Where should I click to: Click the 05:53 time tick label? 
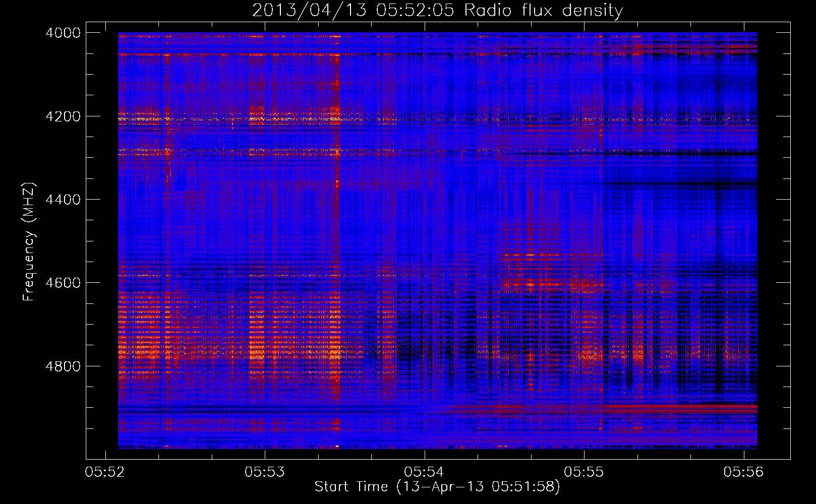[x=265, y=472]
